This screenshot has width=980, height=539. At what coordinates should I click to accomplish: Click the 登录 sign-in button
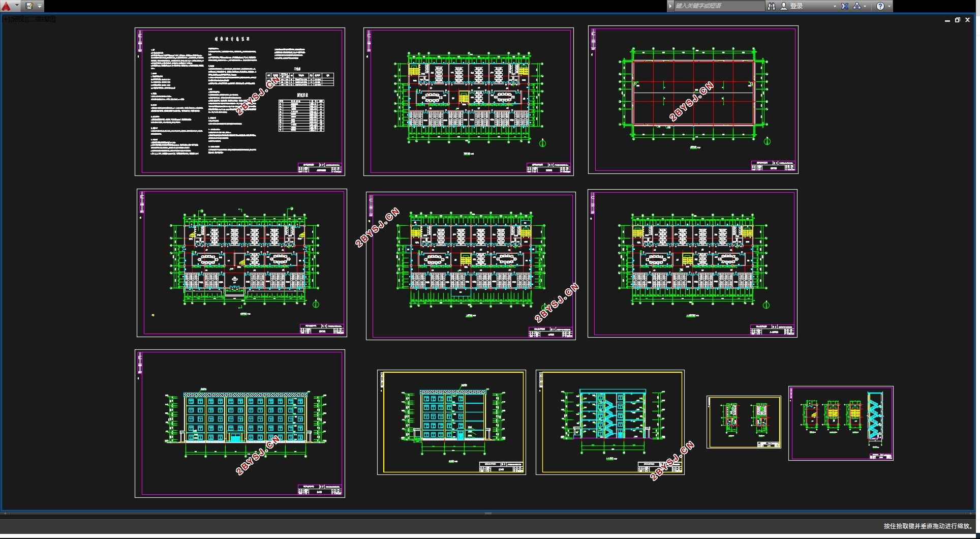click(797, 6)
